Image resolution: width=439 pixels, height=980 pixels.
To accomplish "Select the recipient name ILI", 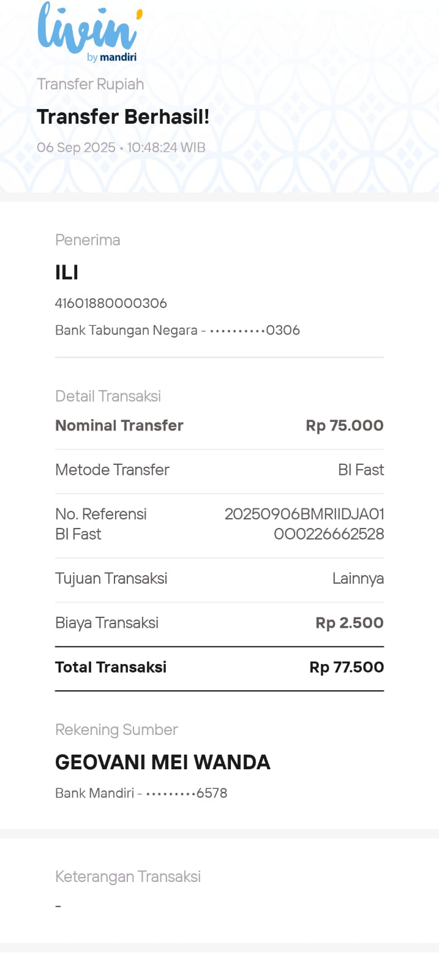I will click(x=67, y=273).
